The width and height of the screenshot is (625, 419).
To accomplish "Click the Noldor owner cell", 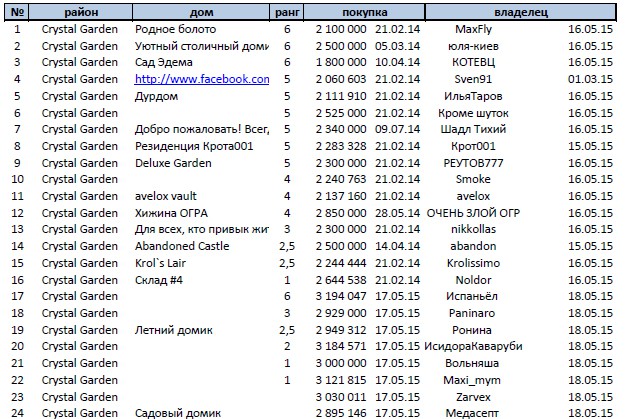I will (473, 280).
